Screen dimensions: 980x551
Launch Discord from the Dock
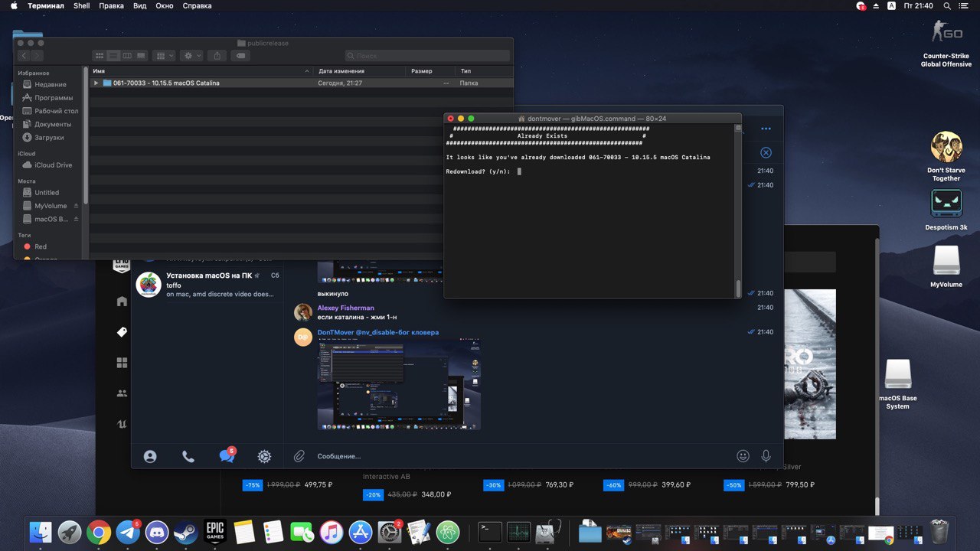pos(157,532)
